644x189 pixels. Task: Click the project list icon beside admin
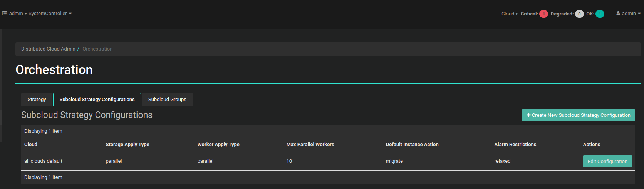click(5, 13)
